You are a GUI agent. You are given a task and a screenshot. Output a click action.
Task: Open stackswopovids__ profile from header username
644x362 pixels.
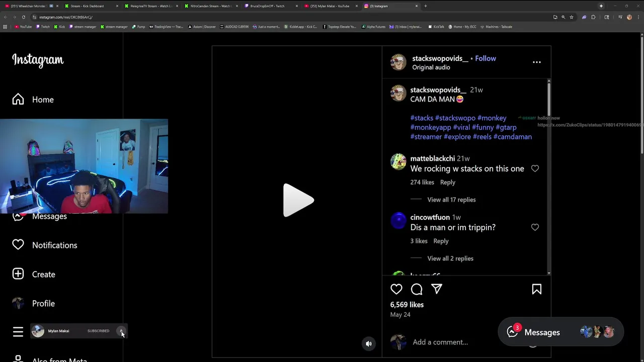[440, 58]
